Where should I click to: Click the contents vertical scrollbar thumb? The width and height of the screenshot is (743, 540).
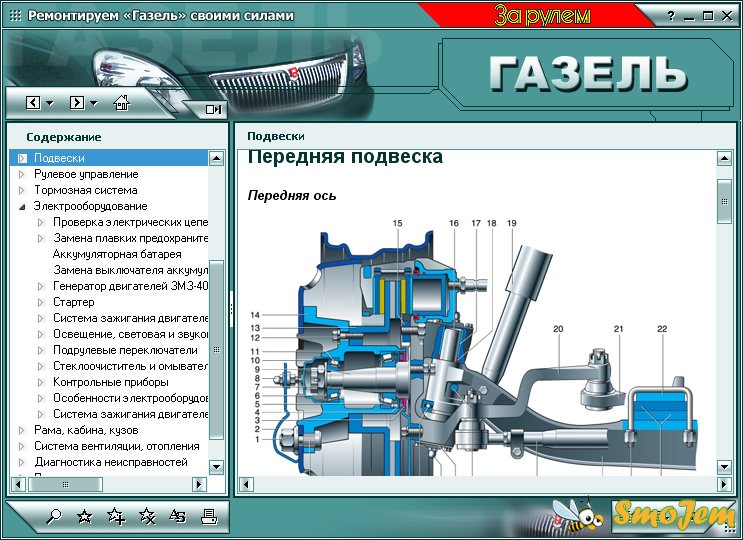(x=217, y=350)
